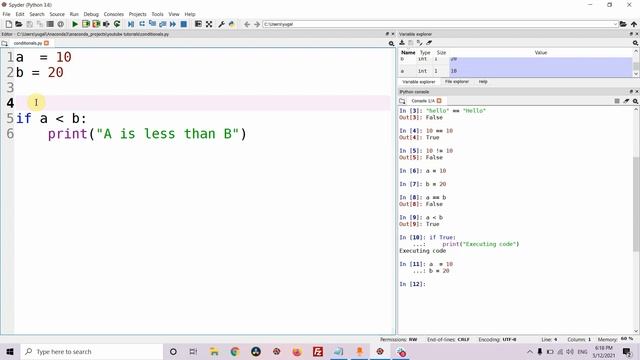Screen dimensions: 640x360
Task: Open Preferences wrench icon
Action: click(221, 24)
